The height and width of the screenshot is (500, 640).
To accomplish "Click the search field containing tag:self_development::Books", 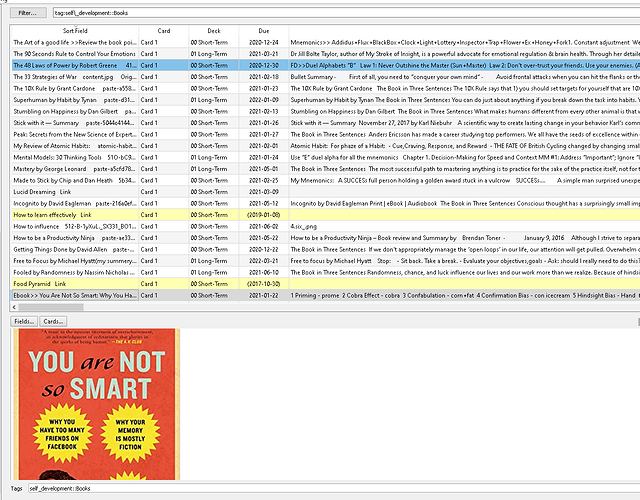I will point(346,13).
